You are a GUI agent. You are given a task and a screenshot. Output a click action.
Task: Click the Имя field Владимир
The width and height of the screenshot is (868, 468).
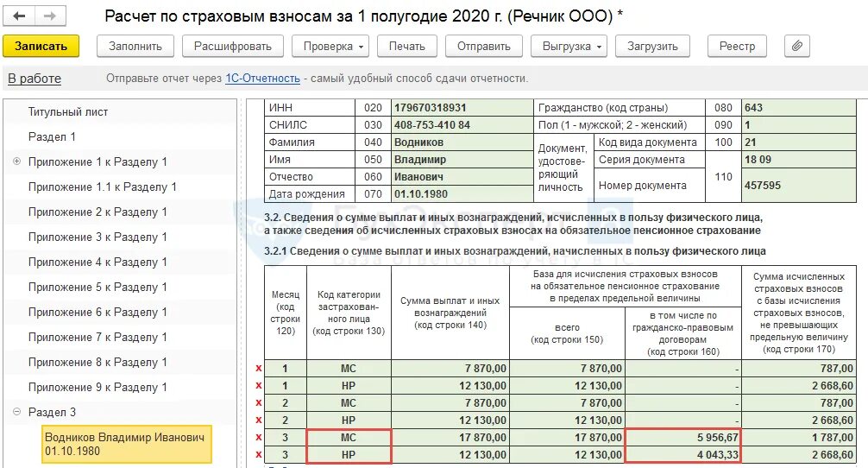click(x=462, y=160)
